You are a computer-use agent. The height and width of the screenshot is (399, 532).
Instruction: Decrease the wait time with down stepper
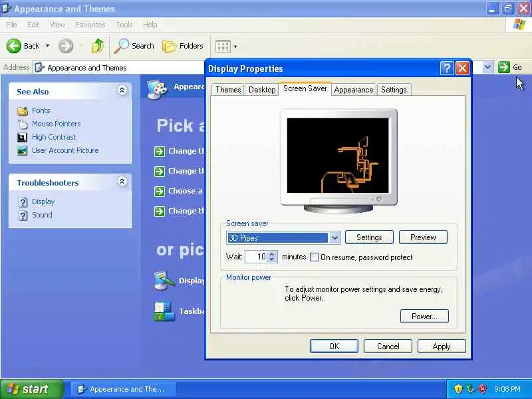click(272, 259)
